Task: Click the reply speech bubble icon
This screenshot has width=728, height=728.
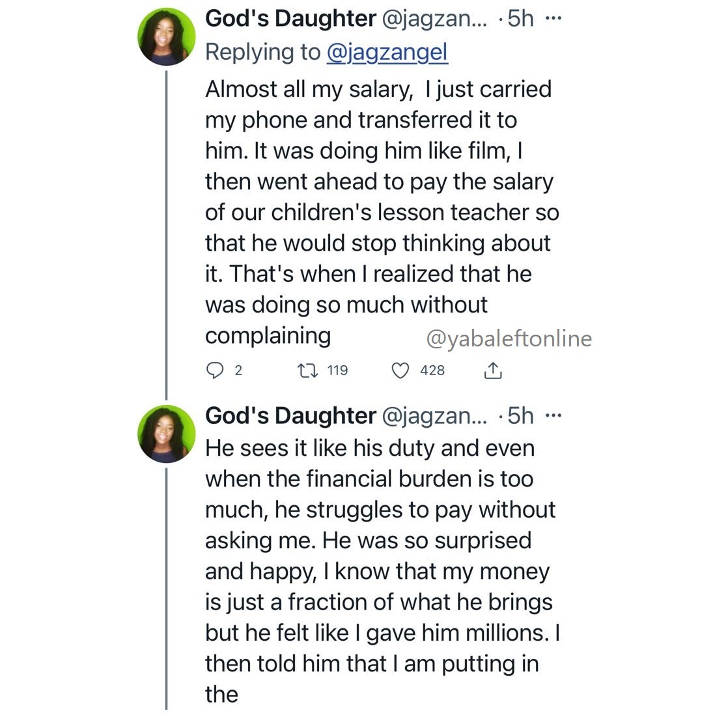Action: (214, 371)
